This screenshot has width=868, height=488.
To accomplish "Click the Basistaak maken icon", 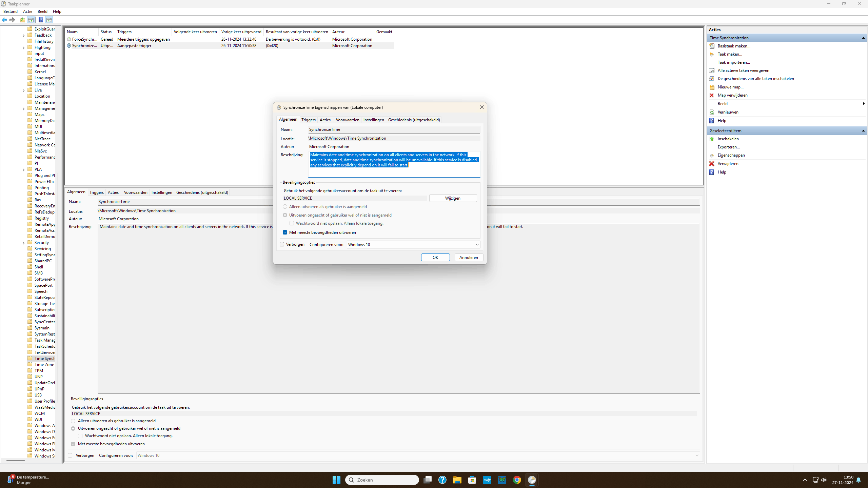I will click(712, 46).
